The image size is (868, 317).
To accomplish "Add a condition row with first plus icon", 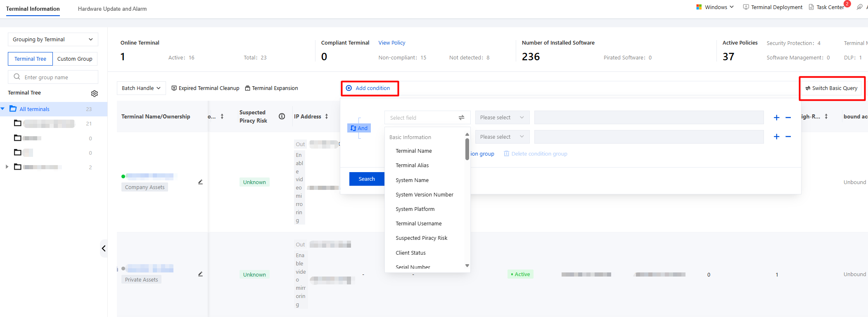I will pos(776,118).
